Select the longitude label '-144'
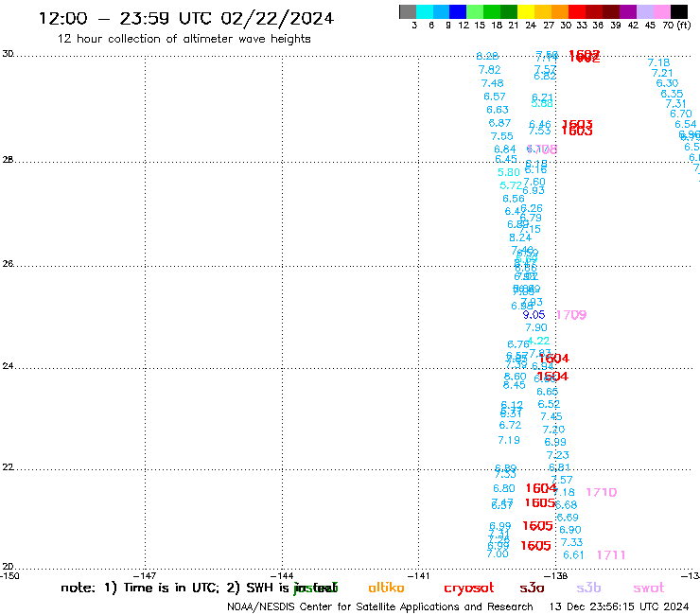Image resolution: width=700 pixels, height=615 pixels. (x=282, y=576)
